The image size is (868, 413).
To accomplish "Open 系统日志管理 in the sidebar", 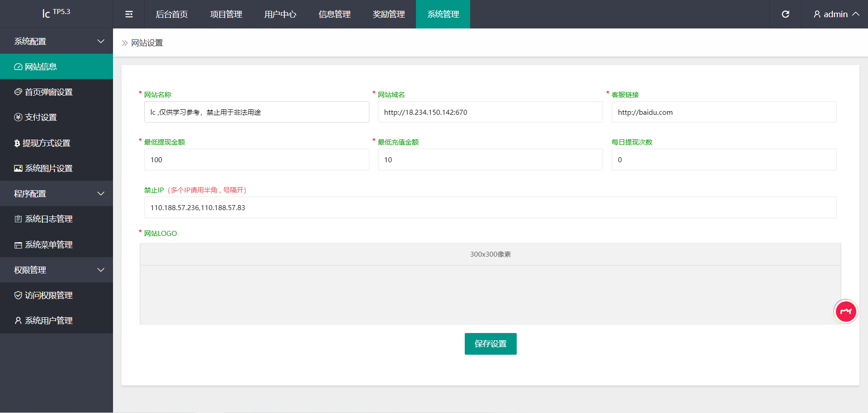I will pos(48,219).
